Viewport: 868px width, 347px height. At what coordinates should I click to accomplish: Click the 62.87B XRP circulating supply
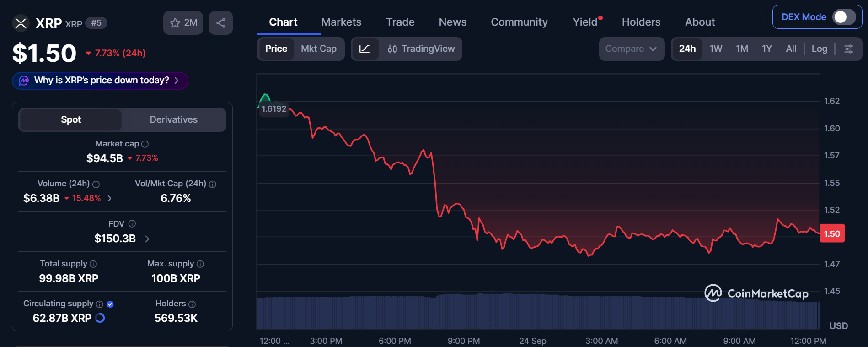point(62,318)
